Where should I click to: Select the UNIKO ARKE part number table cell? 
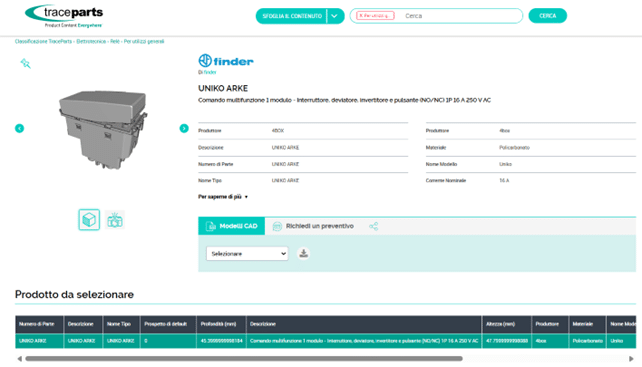pos(39,341)
